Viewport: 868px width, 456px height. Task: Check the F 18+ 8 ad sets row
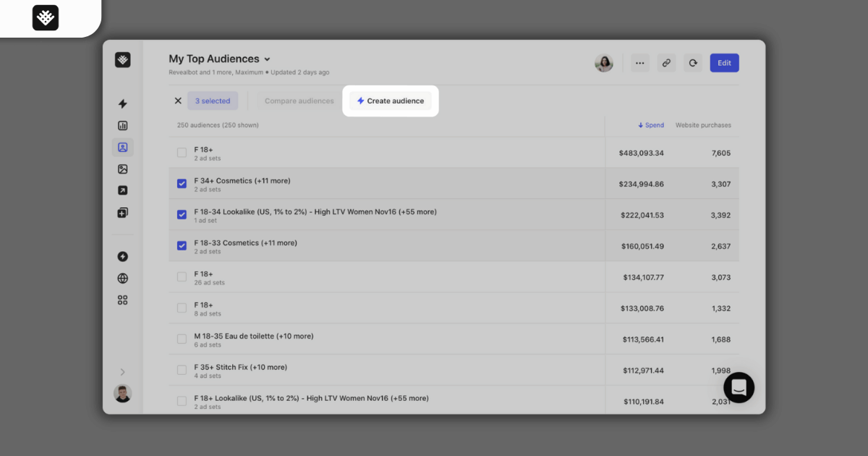[182, 308]
